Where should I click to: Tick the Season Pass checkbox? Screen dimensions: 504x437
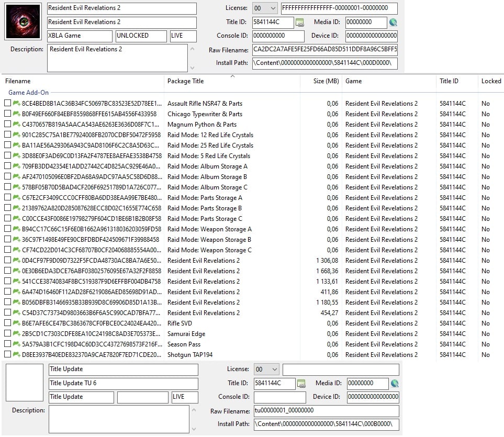(7, 343)
